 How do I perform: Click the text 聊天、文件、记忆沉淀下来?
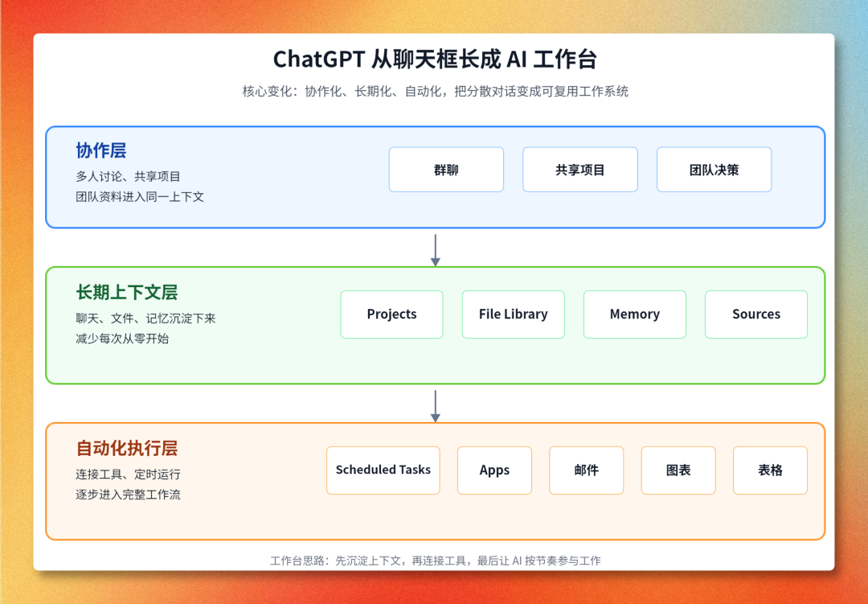(x=145, y=318)
